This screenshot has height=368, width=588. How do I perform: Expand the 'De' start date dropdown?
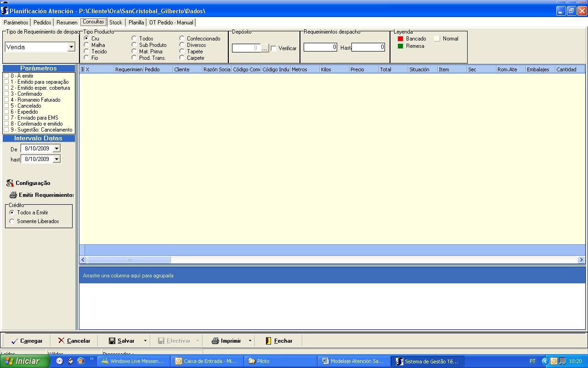tap(57, 149)
